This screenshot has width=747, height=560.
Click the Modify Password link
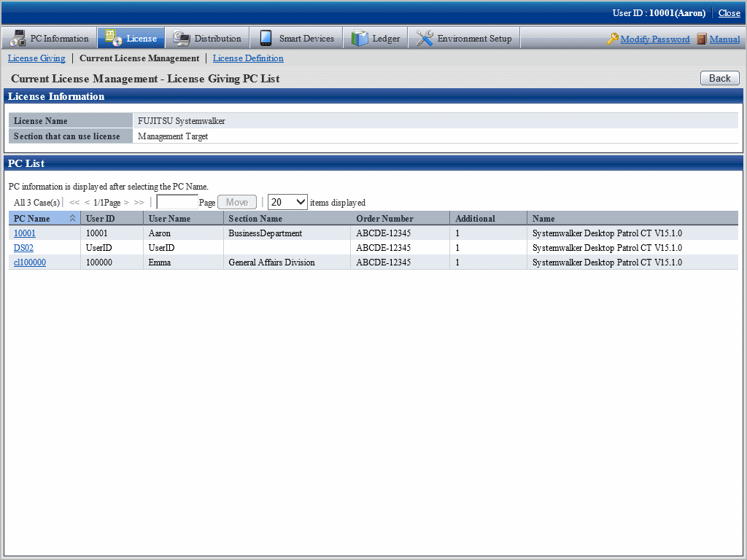pos(655,39)
